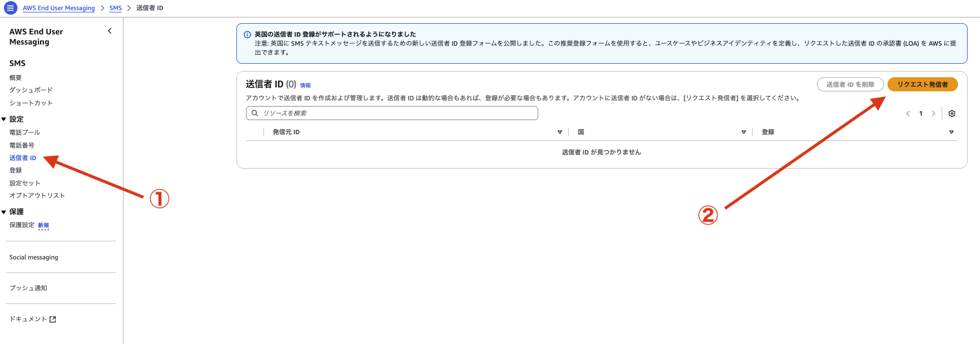Click the 設定 section label

pyautogui.click(x=16, y=119)
